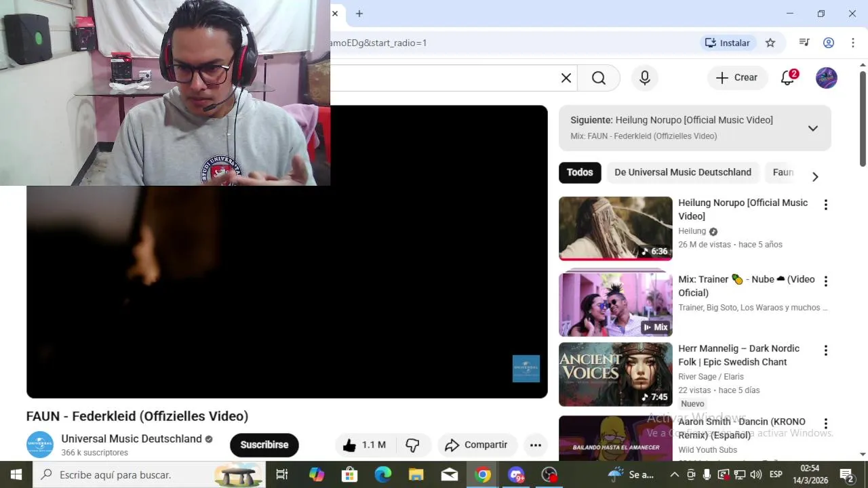The image size is (868, 488).
Task: Open Mix: Trainer - Nube title
Action: pyautogui.click(x=747, y=286)
